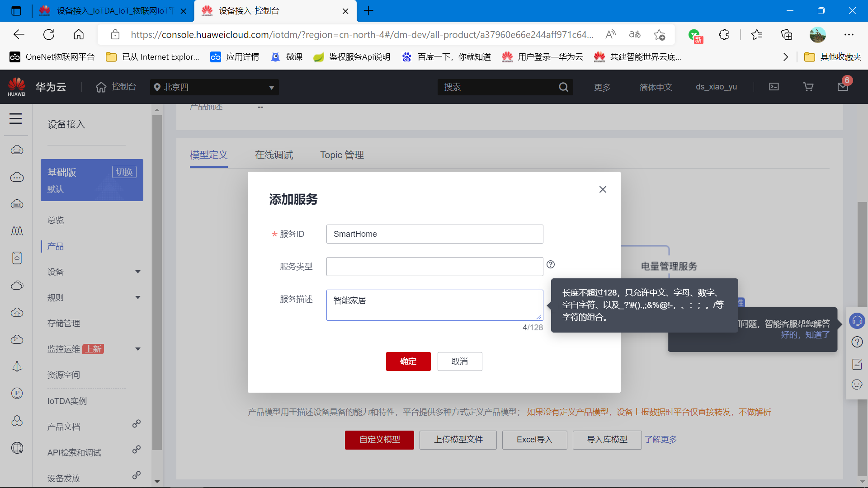This screenshot has width=868, height=488.
Task: Click the 服务类型 input field
Action: [434, 267]
